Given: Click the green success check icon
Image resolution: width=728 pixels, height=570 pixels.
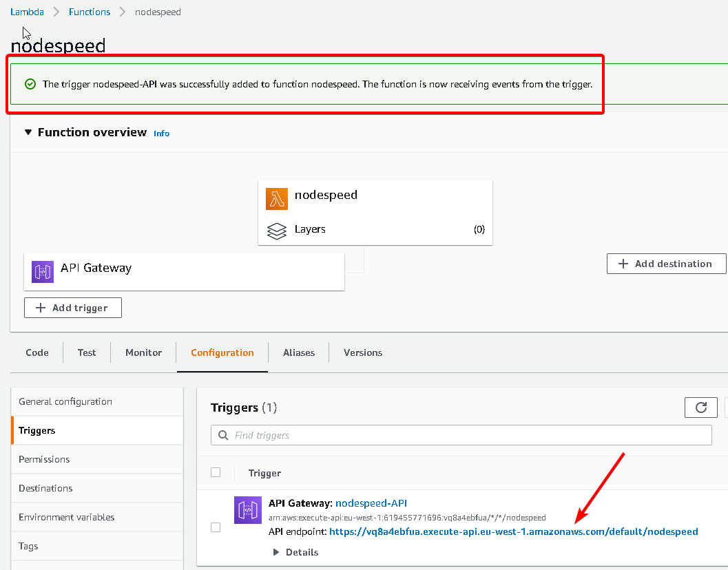Looking at the screenshot, I should tap(30, 84).
